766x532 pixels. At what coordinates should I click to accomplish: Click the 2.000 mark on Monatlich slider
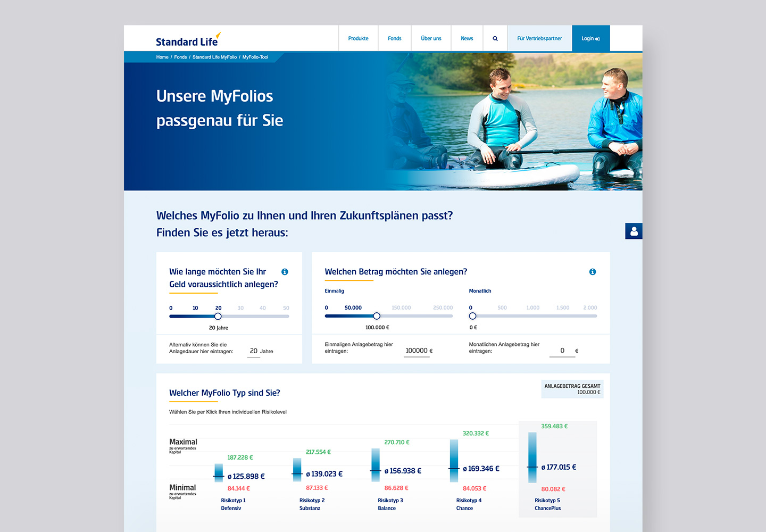click(x=590, y=308)
